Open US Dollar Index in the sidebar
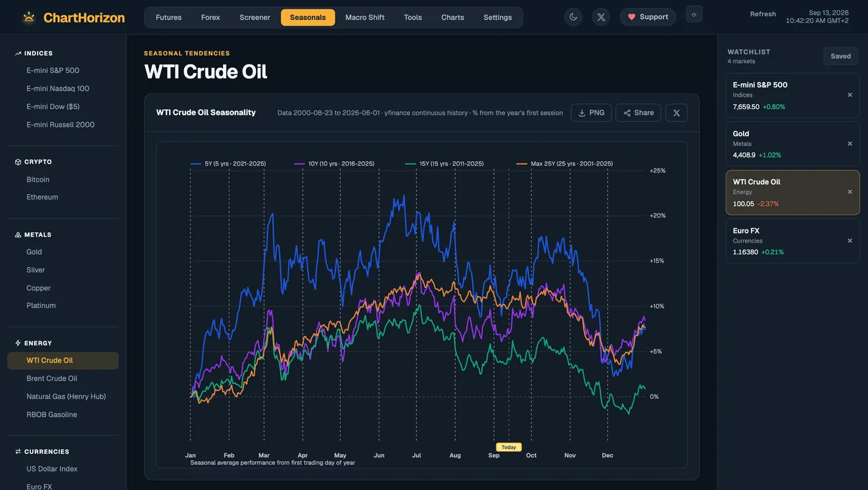Viewport: 868px width, 490px height. (x=63, y=469)
